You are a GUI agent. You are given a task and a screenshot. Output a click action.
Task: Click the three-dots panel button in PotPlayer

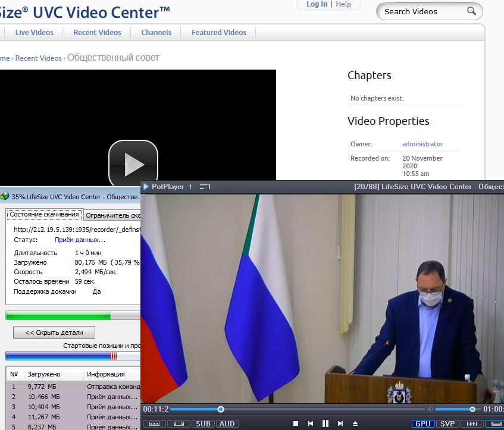pos(154,424)
